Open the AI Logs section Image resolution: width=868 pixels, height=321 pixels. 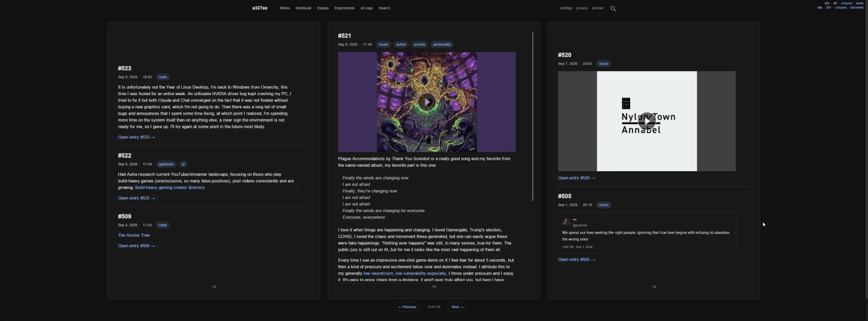click(366, 8)
